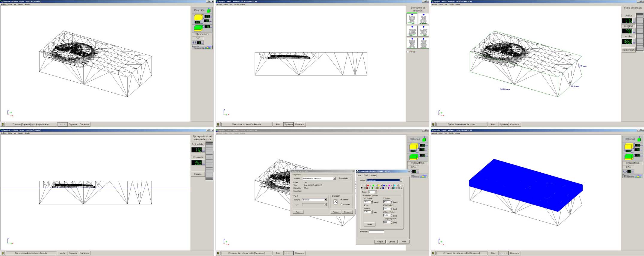Click the depth slider beside Profundidad
The image size is (644, 256).
(209, 161)
